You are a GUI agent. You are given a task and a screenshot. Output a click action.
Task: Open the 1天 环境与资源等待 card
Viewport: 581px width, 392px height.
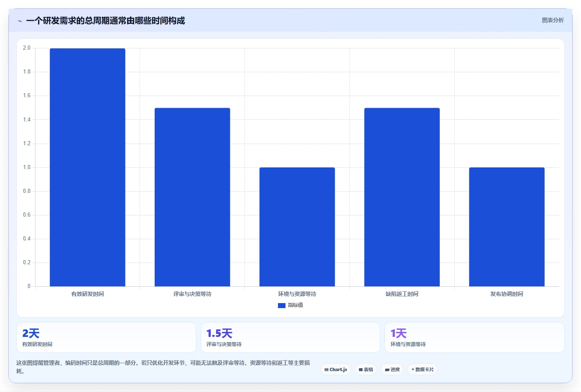coord(474,337)
